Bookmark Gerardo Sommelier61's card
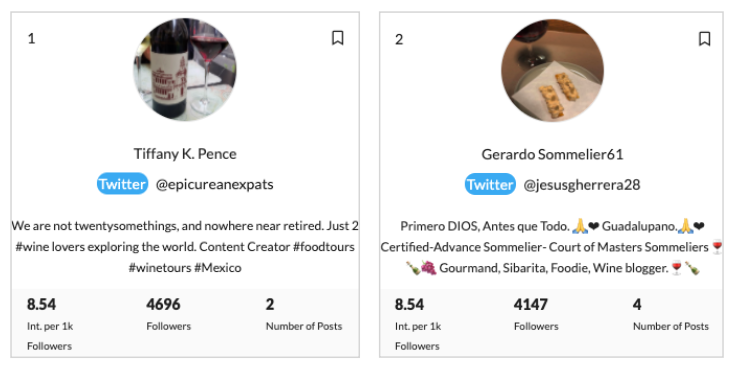The width and height of the screenshot is (735, 369). point(704,38)
